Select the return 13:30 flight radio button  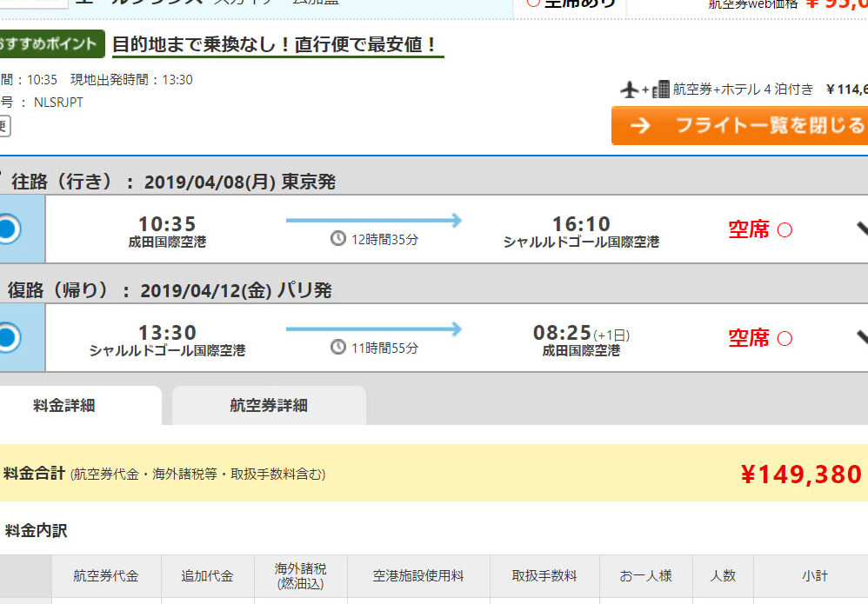(7, 337)
